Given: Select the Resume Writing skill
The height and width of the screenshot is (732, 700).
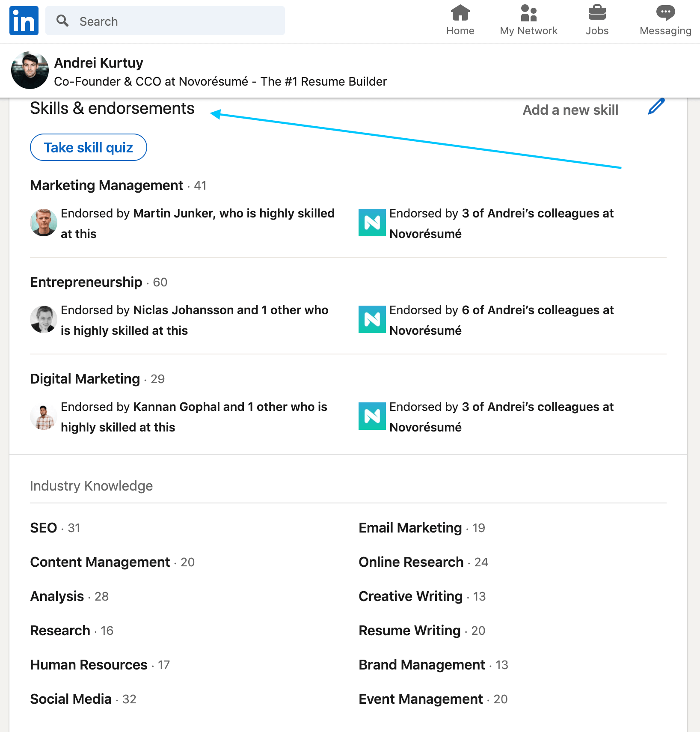Looking at the screenshot, I should click(x=409, y=630).
